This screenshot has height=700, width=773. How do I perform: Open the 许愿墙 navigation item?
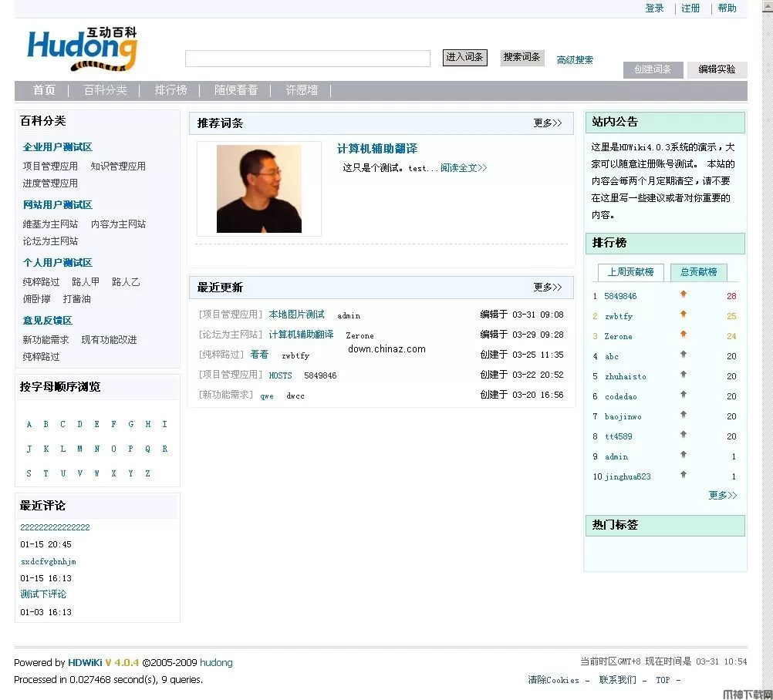(301, 90)
